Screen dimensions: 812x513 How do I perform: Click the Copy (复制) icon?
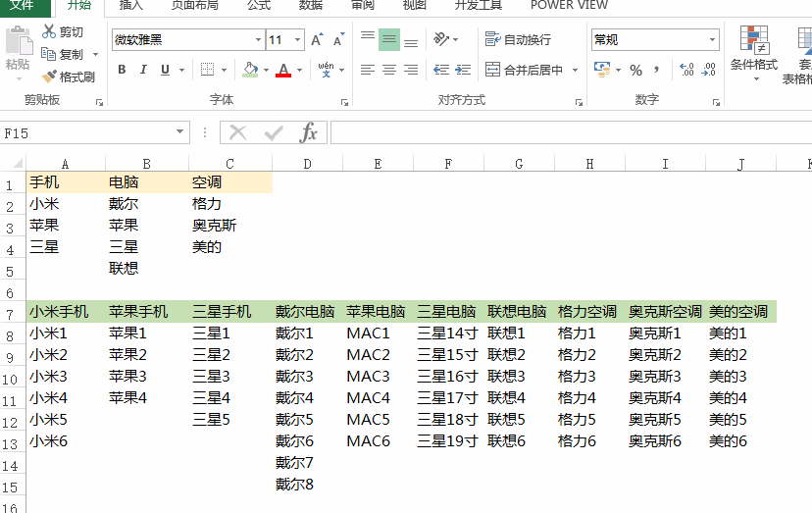point(49,54)
